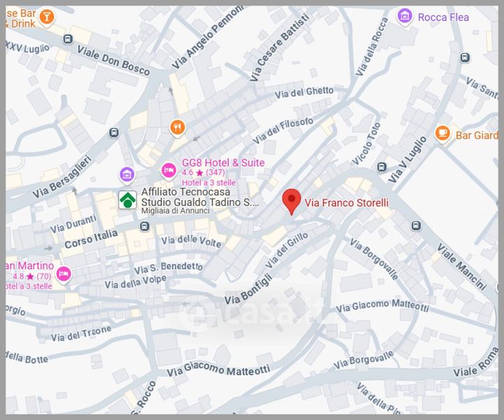
Task: Click the pink San Martino hotel icon
Action: coord(64,273)
